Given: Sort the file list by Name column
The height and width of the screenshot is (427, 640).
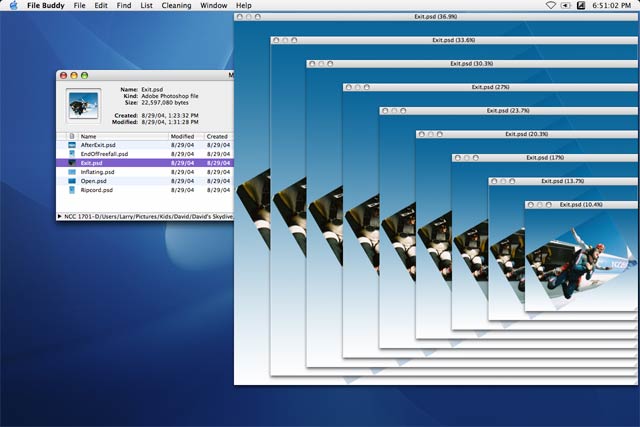Looking at the screenshot, I should coord(123,136).
